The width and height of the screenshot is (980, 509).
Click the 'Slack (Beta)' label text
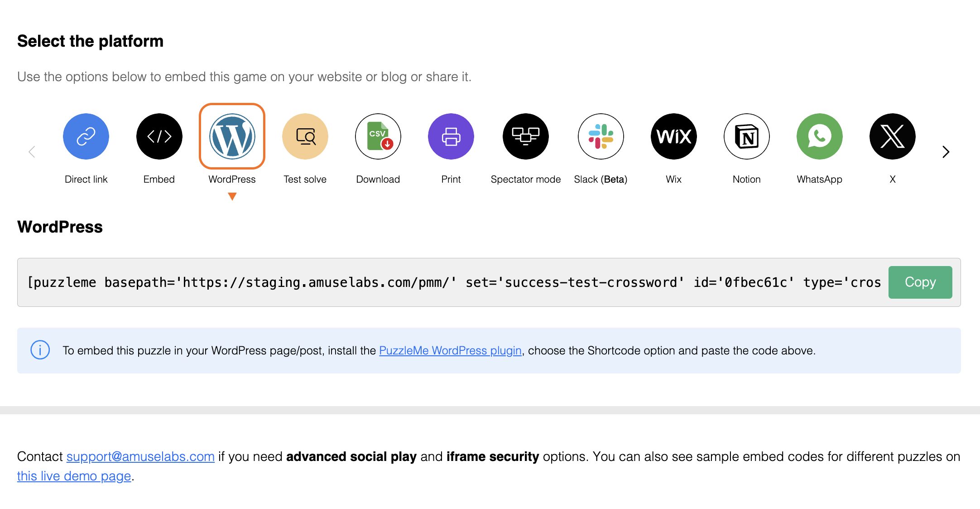point(601,179)
